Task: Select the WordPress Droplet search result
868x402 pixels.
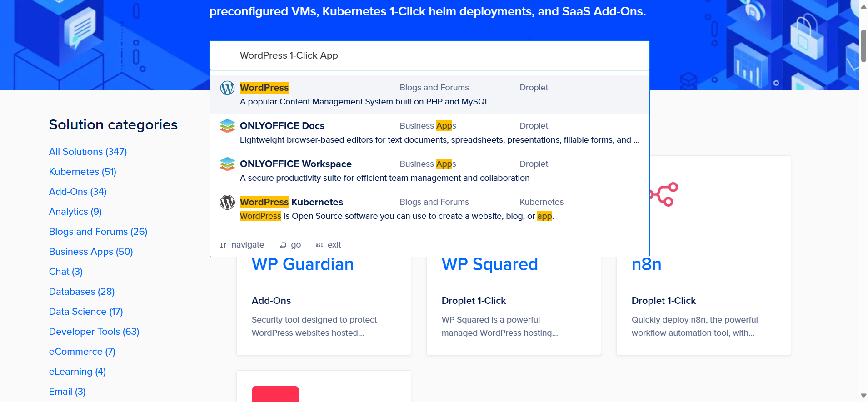Action: tap(429, 94)
